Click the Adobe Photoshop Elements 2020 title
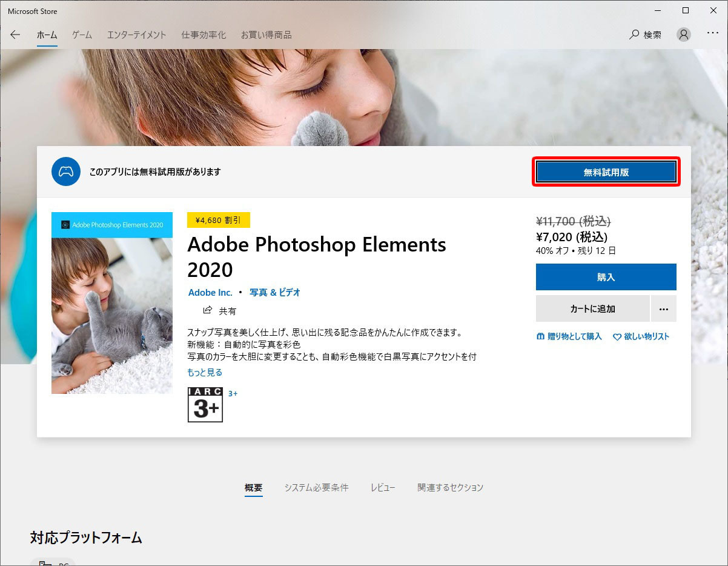 point(317,257)
